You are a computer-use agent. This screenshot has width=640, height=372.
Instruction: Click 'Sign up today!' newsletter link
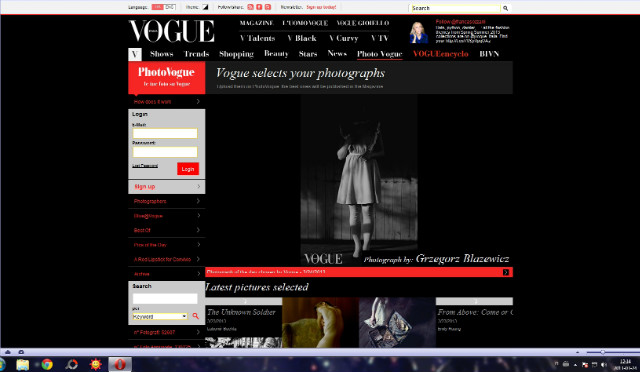(x=321, y=7)
